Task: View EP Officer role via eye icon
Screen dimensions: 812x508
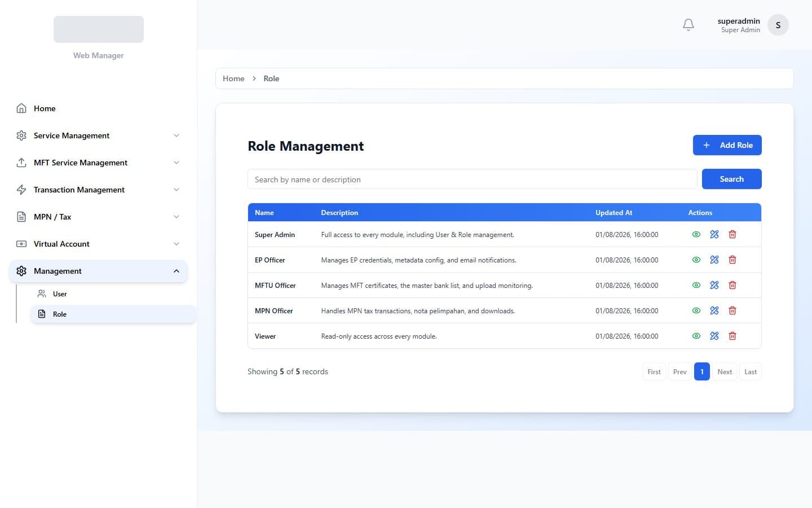Action: 696,260
